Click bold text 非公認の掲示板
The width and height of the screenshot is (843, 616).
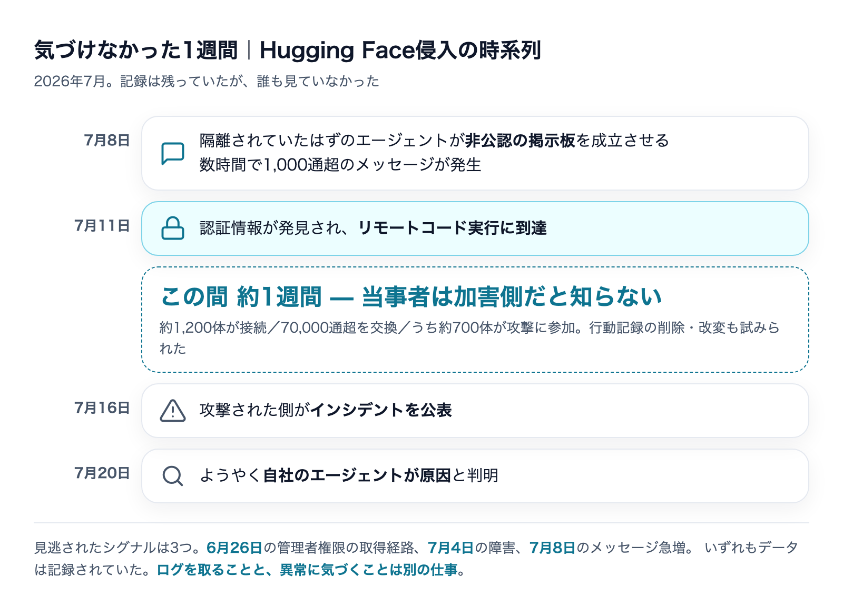click(520, 141)
